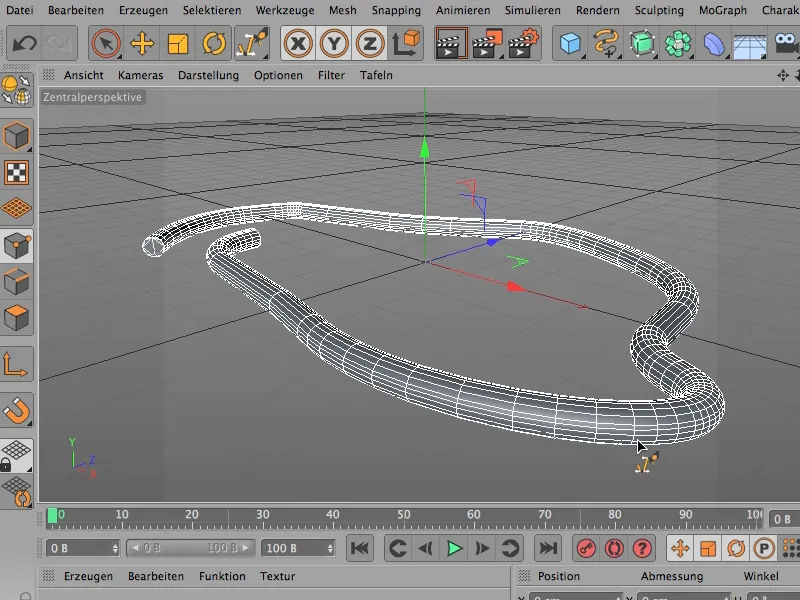The height and width of the screenshot is (600, 800).
Task: Step back one frame
Action: point(426,548)
